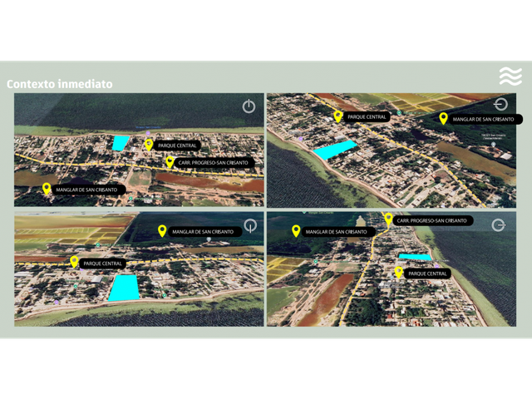The height and width of the screenshot is (399, 532).
Task: Click the yellow pin for Manglar de San Crisanto, top-right map
Action: pos(443,119)
